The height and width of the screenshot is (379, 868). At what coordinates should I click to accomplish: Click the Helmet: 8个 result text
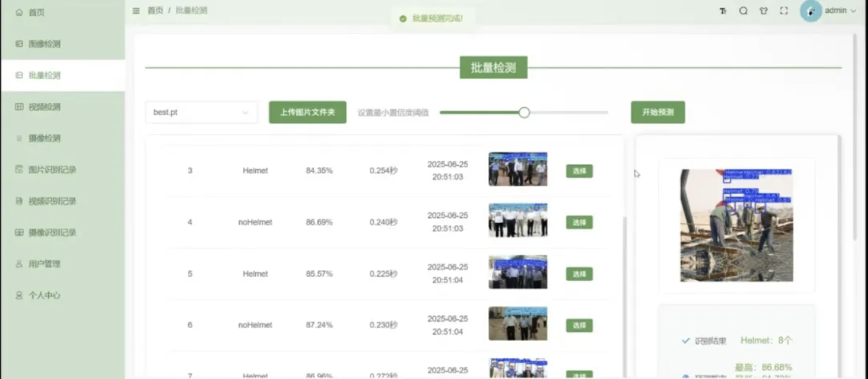[766, 340]
